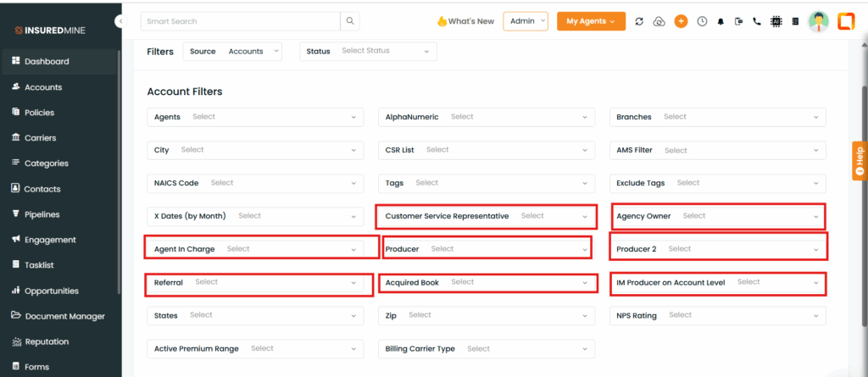This screenshot has height=377, width=868.
Task: Open Pipelines in the sidebar
Action: coord(42,214)
